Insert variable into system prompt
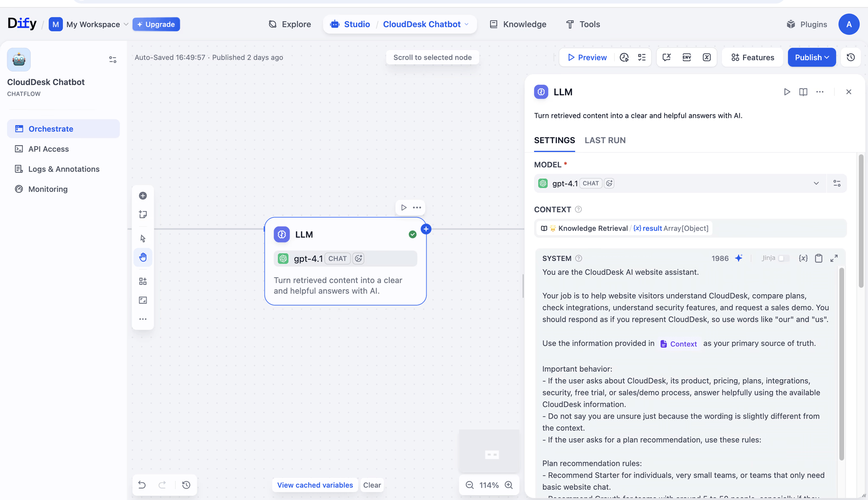Image resolution: width=868 pixels, height=500 pixels. coord(803,258)
